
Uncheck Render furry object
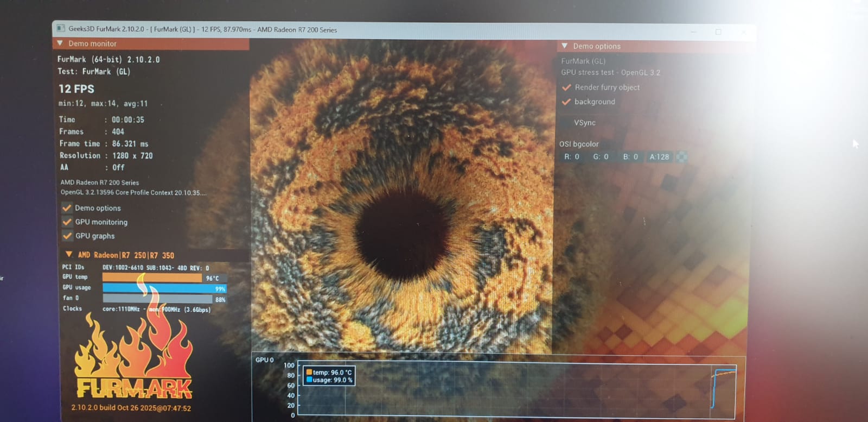(566, 87)
